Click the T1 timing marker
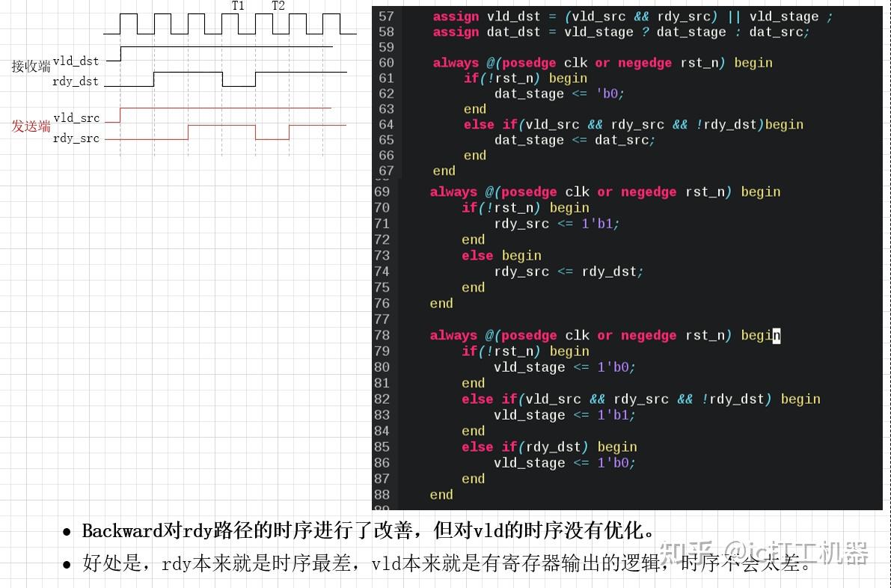The width and height of the screenshot is (891, 588). point(238,6)
